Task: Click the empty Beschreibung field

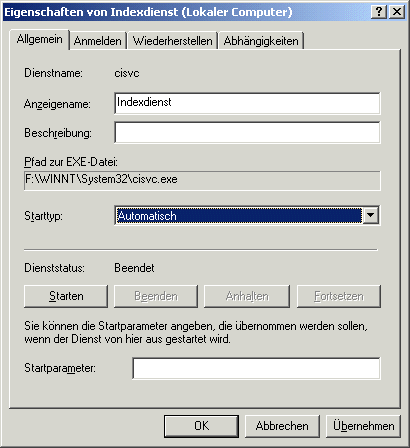Action: [247, 132]
